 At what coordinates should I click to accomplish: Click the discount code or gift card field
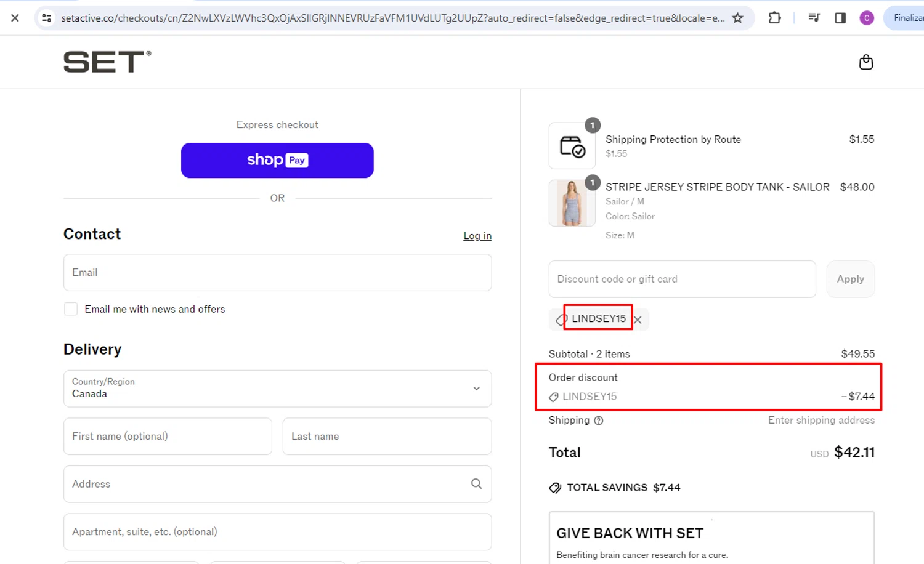[x=682, y=279]
